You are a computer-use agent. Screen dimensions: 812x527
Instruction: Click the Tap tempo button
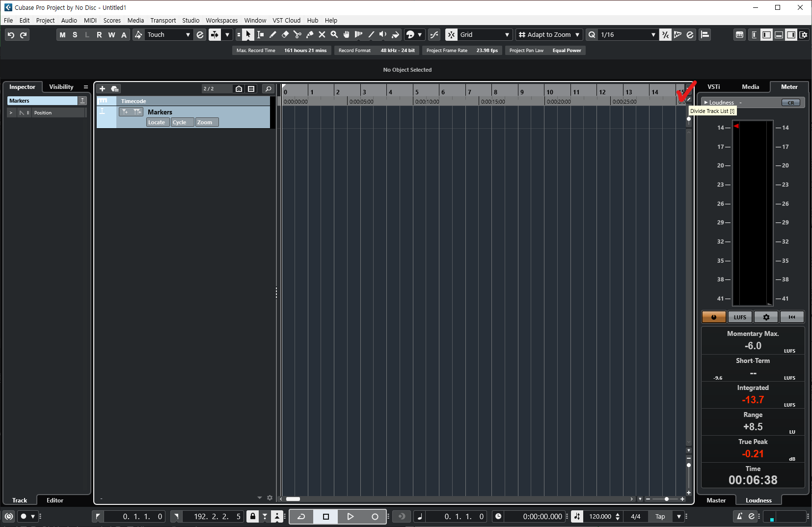(660, 516)
